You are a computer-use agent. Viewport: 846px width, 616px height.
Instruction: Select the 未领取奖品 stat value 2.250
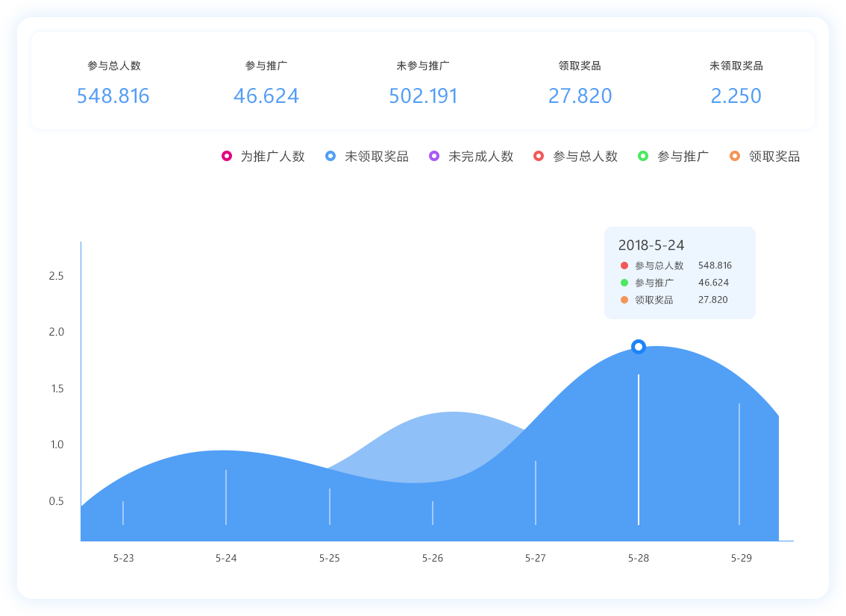(736, 96)
